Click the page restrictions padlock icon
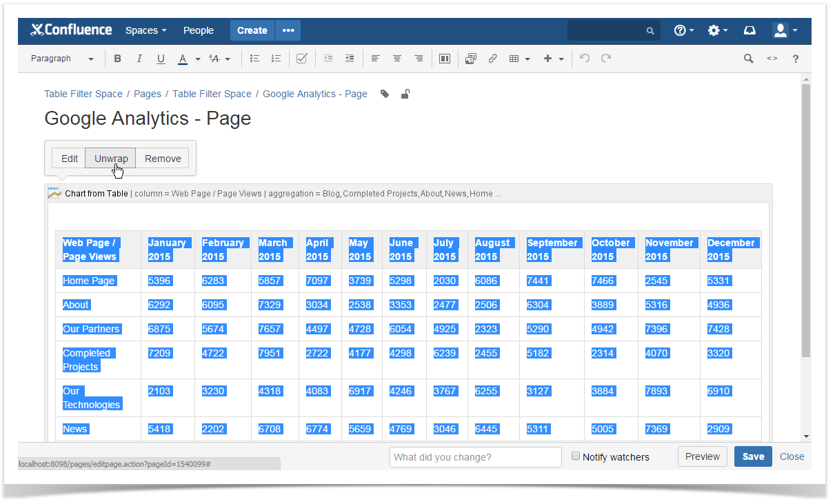Viewport: 835px width, 504px height. [405, 94]
